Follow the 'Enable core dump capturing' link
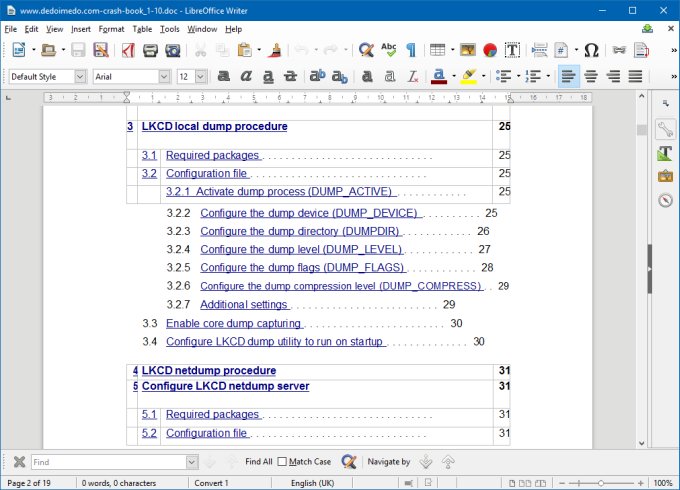This screenshot has width=680, height=490. (233, 324)
